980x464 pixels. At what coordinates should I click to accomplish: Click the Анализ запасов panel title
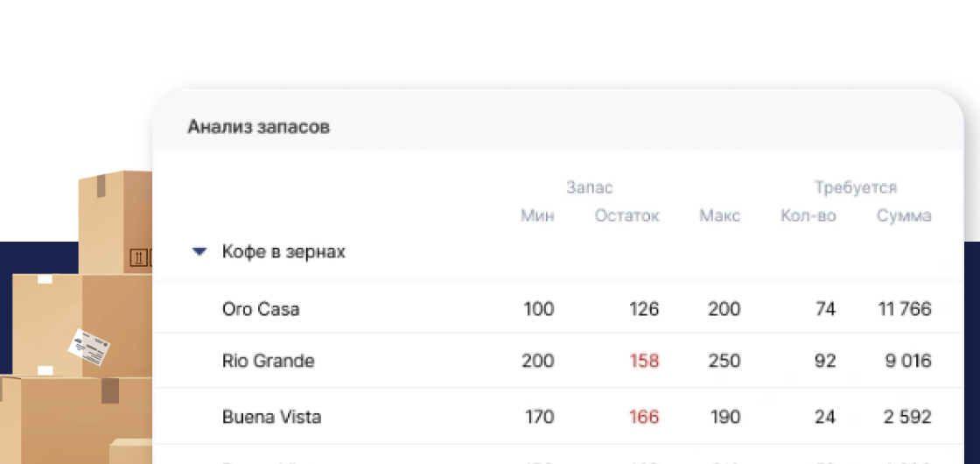pyautogui.click(x=258, y=127)
